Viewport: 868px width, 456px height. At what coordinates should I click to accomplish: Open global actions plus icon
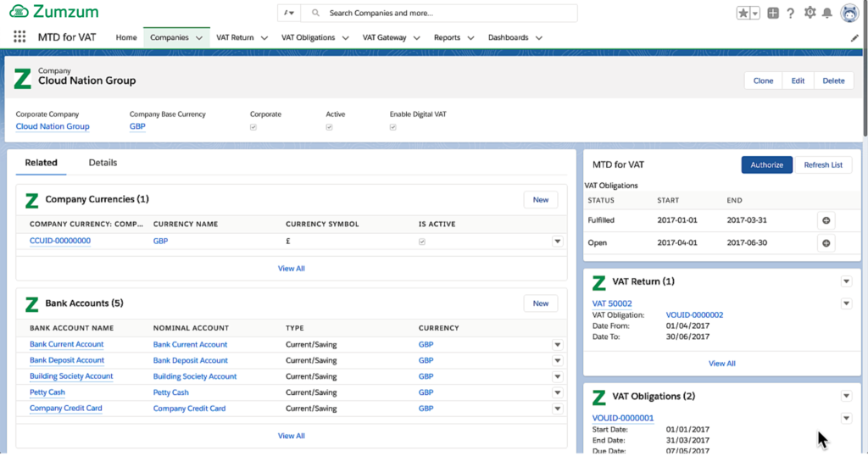pyautogui.click(x=773, y=13)
